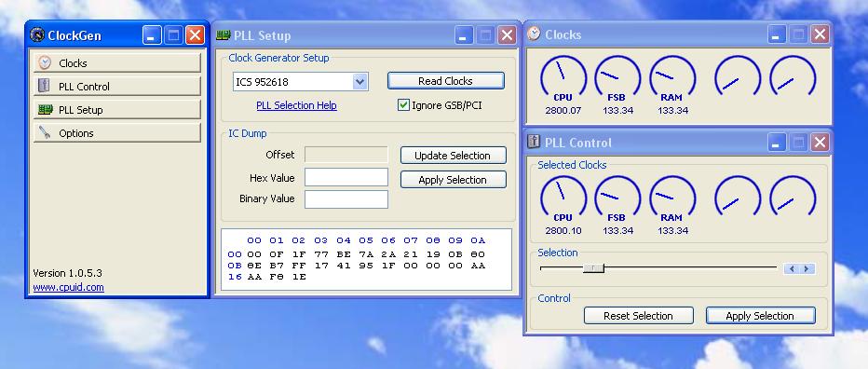Click the Binary Value input field

346,199
